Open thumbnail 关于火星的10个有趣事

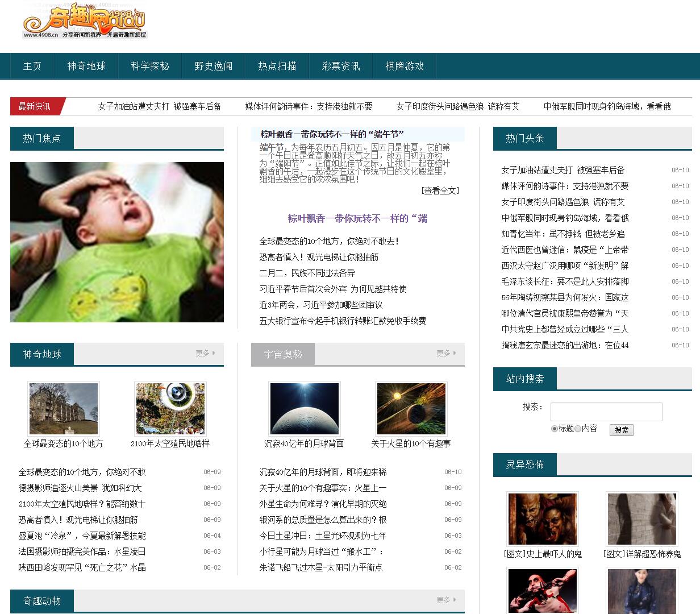coord(411,408)
